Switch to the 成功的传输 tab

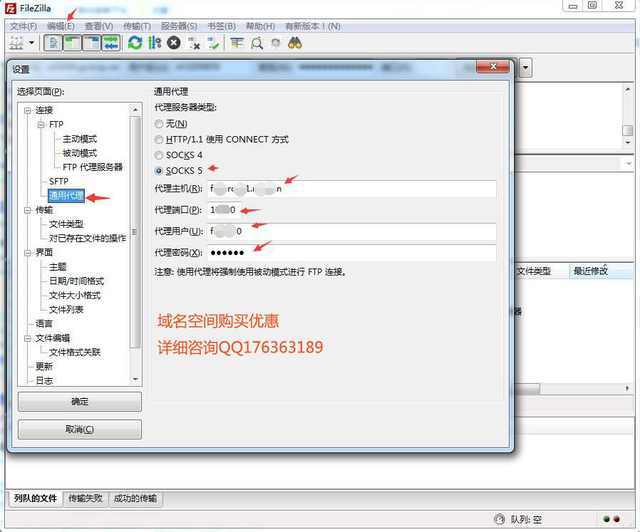click(135, 498)
